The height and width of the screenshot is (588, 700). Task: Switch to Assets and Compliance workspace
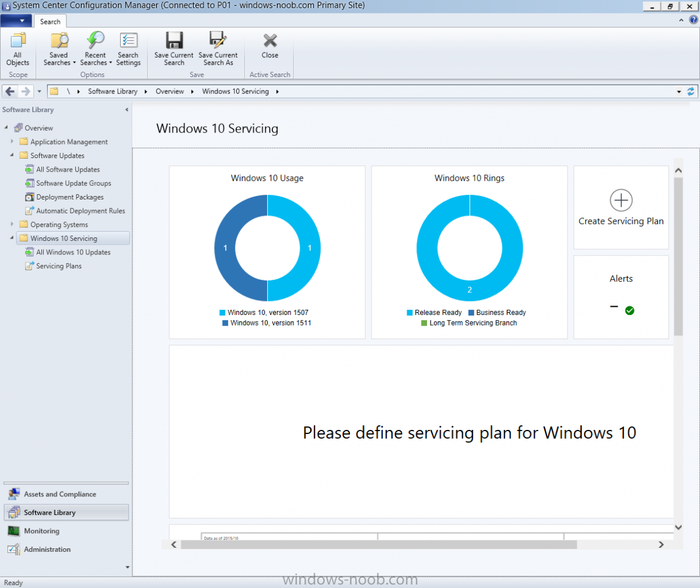tap(66, 494)
